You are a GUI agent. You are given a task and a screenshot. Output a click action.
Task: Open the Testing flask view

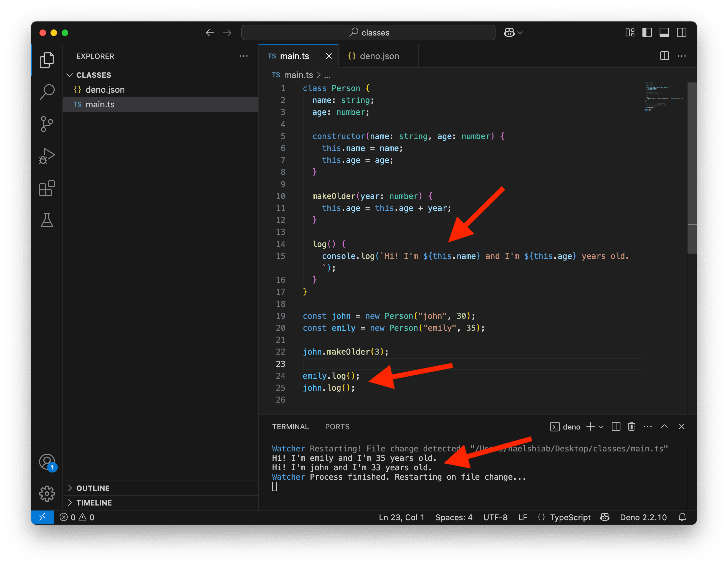tap(47, 220)
